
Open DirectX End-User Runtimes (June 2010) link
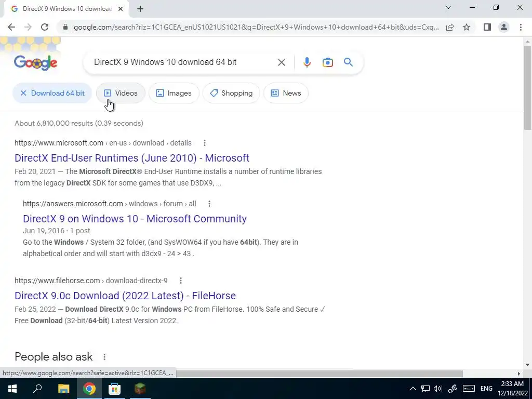pos(132,158)
